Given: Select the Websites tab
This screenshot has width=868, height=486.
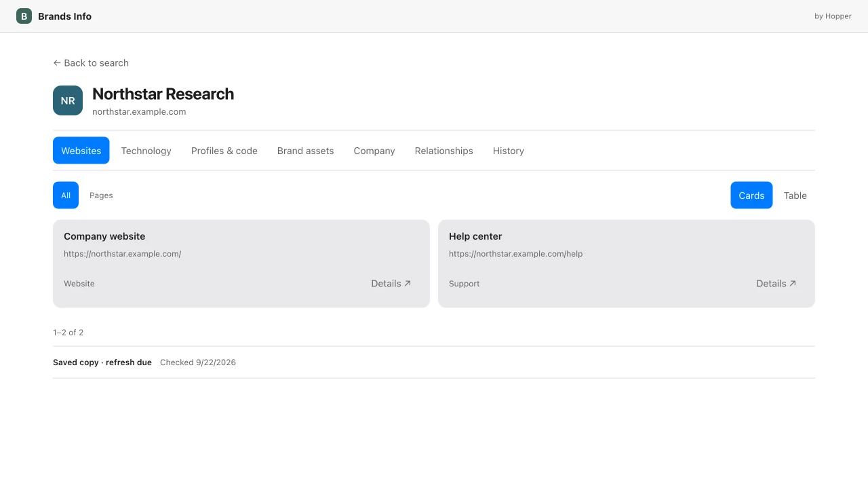Looking at the screenshot, I should point(81,151).
